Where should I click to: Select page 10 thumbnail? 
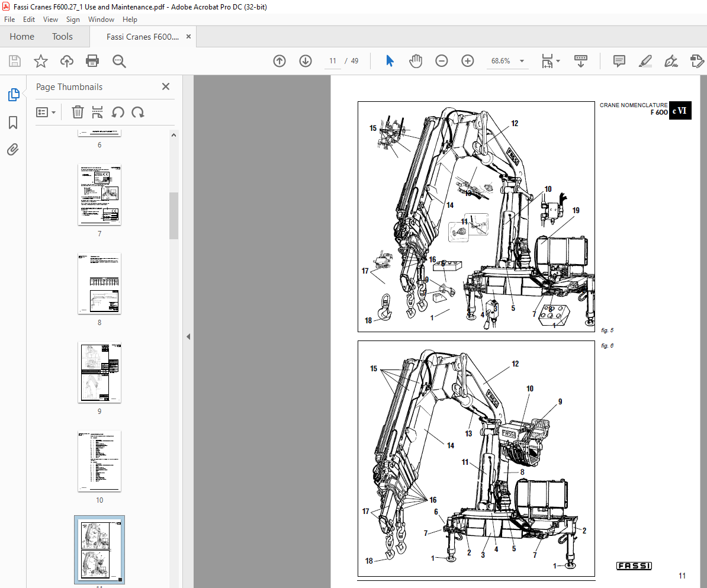click(99, 461)
